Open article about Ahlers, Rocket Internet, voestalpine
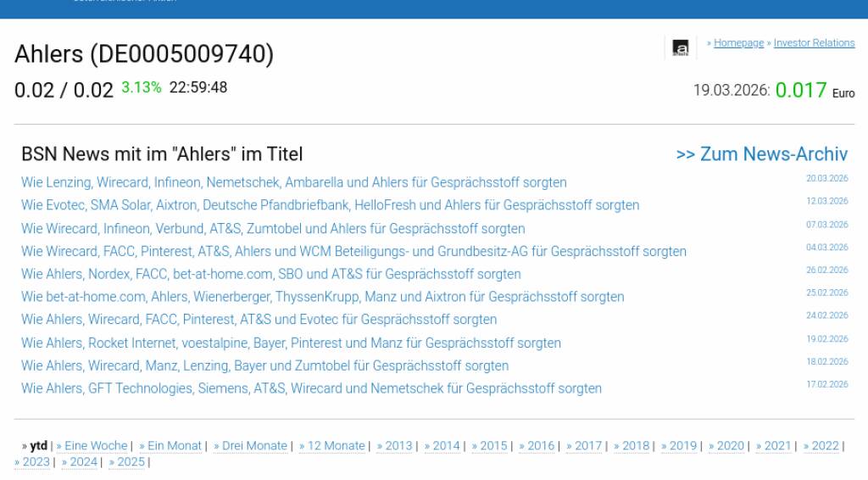 tap(291, 343)
